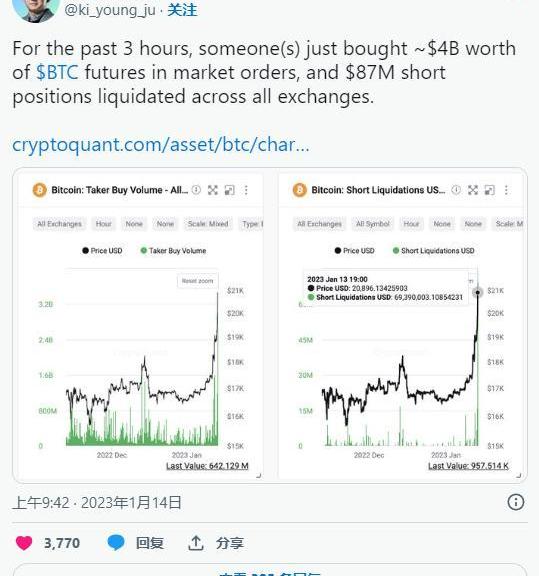Open tweet info circle icon
Image resolution: width=539 pixels, height=576 pixels.
click(x=515, y=502)
